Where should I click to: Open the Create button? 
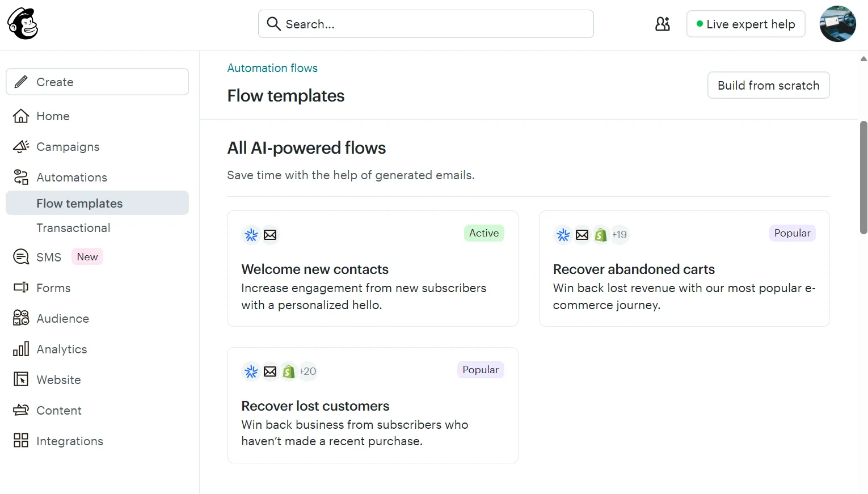[97, 82]
